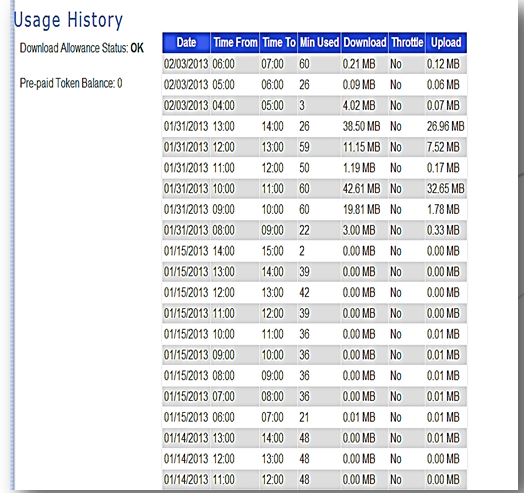Select Download Allowance Status: OK text
This screenshot has width=524, height=493.
[x=82, y=48]
